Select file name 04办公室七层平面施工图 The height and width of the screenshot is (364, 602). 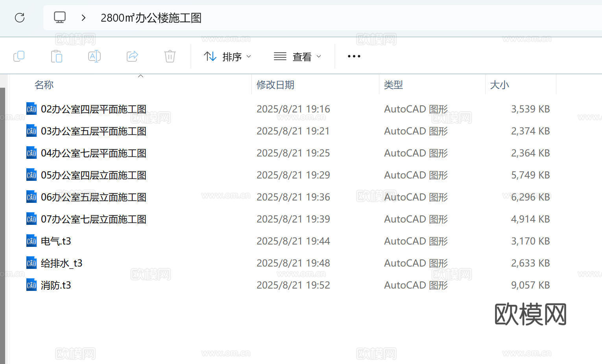pyautogui.click(x=94, y=153)
